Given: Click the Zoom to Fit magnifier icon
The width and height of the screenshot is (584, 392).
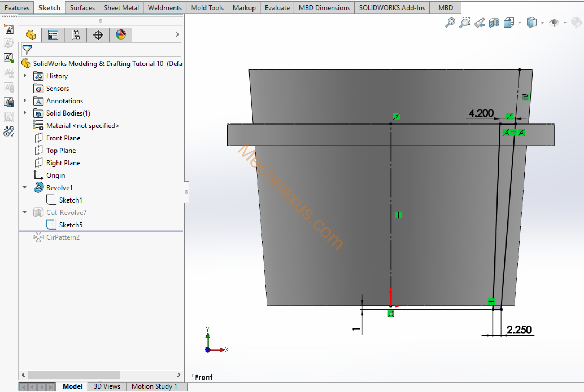Looking at the screenshot, I should [x=450, y=23].
